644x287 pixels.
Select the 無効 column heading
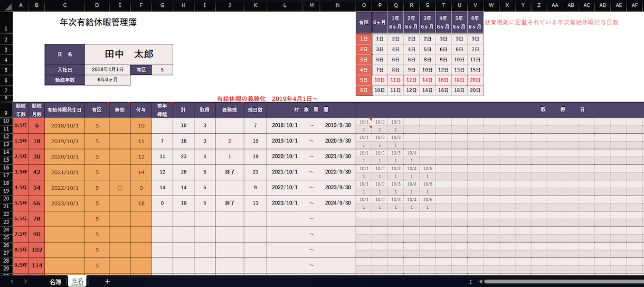click(x=120, y=110)
